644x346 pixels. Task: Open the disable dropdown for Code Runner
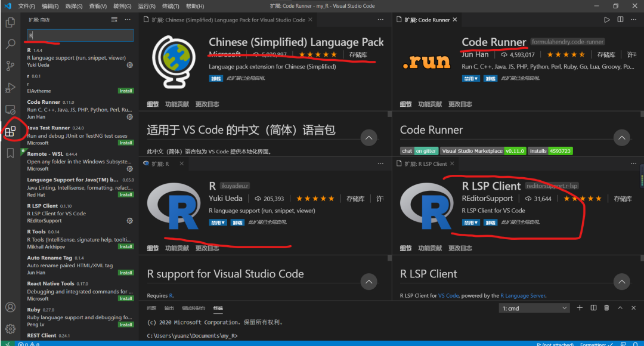click(x=470, y=79)
